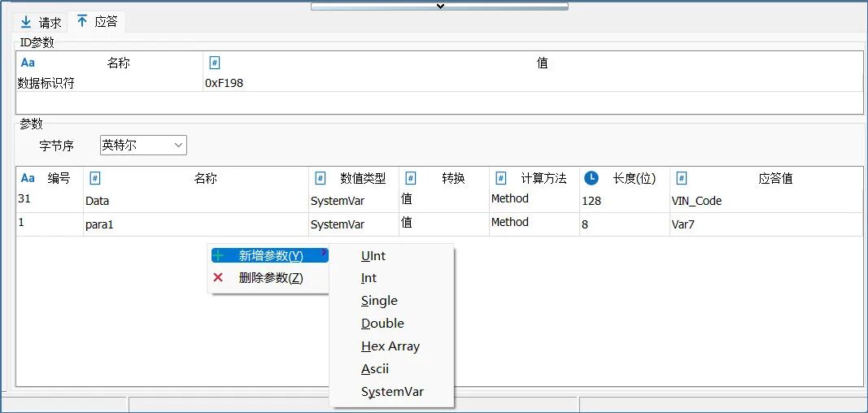
Task: Click the # icon beside the parameter 名称 column header
Action: coord(94,178)
